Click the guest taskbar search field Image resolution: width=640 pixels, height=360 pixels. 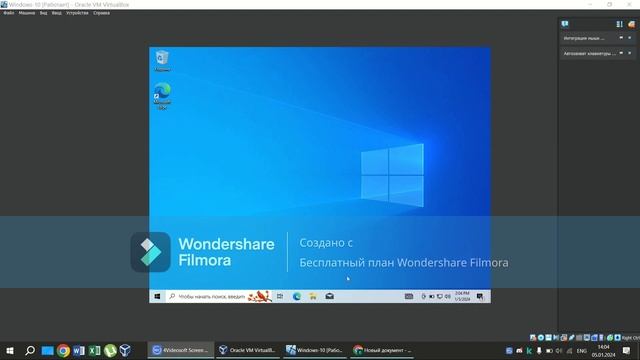(x=219, y=296)
